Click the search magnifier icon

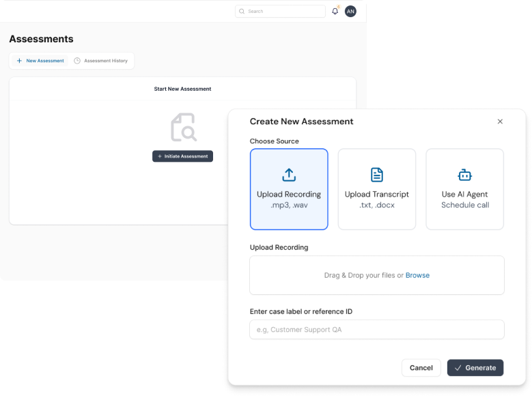pyautogui.click(x=242, y=12)
